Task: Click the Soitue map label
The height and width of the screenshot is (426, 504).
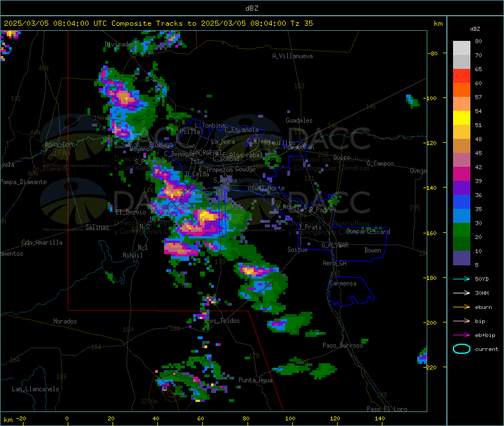Action: pyautogui.click(x=297, y=250)
